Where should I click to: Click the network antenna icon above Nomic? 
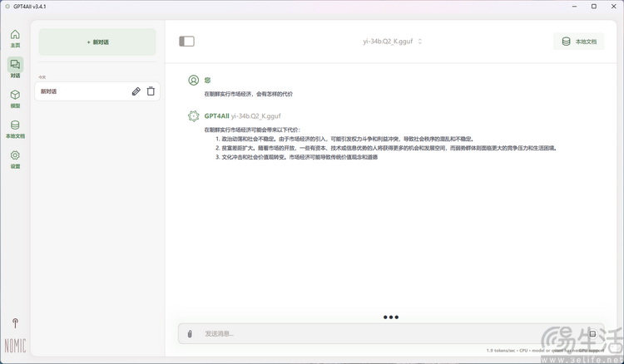point(15,323)
